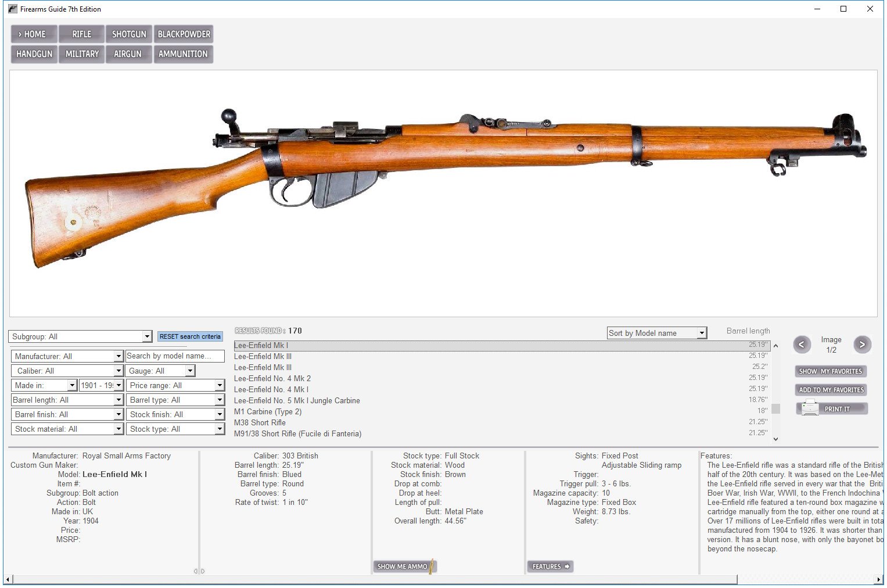Go to the Ammunition section

click(183, 54)
